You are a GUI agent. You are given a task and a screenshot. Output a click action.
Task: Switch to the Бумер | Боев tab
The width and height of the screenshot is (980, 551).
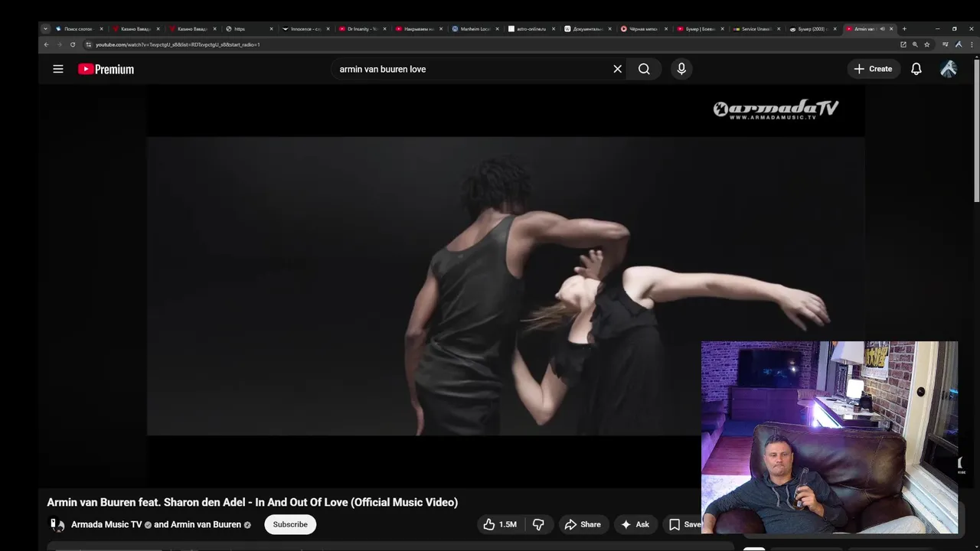tap(701, 29)
